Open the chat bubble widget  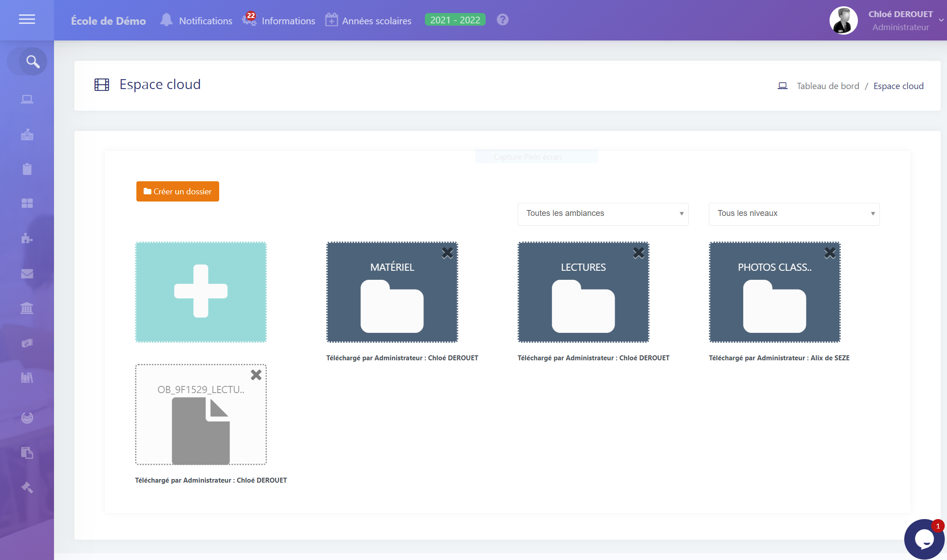tap(924, 539)
